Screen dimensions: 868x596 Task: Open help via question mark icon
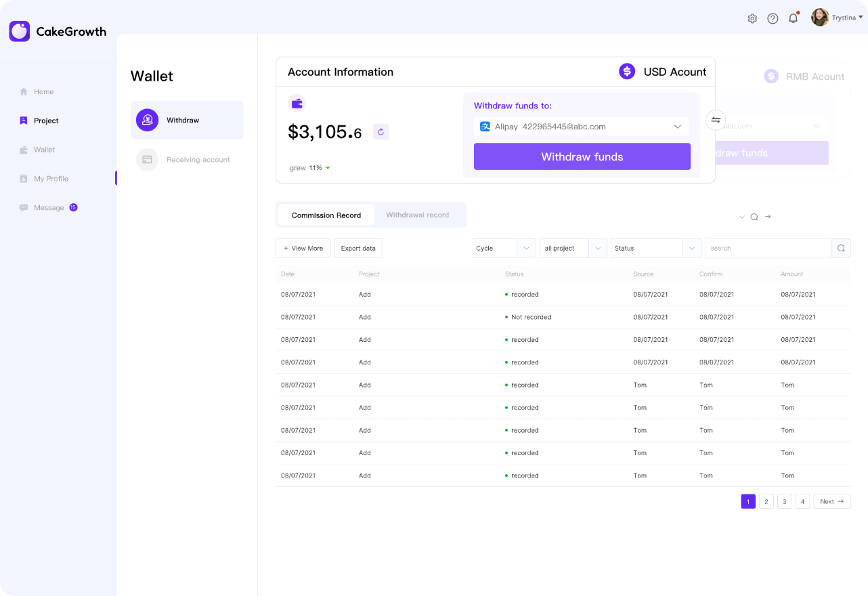pos(773,18)
